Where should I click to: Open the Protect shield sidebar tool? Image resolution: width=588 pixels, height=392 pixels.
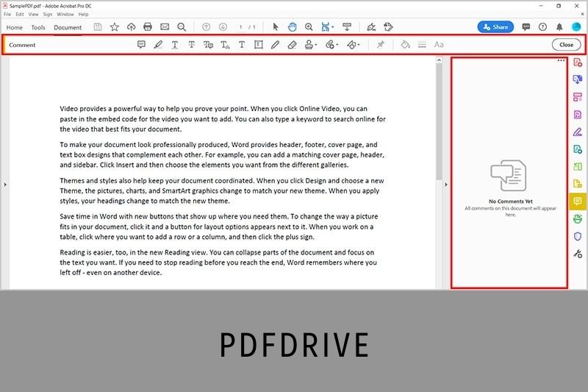tap(578, 236)
